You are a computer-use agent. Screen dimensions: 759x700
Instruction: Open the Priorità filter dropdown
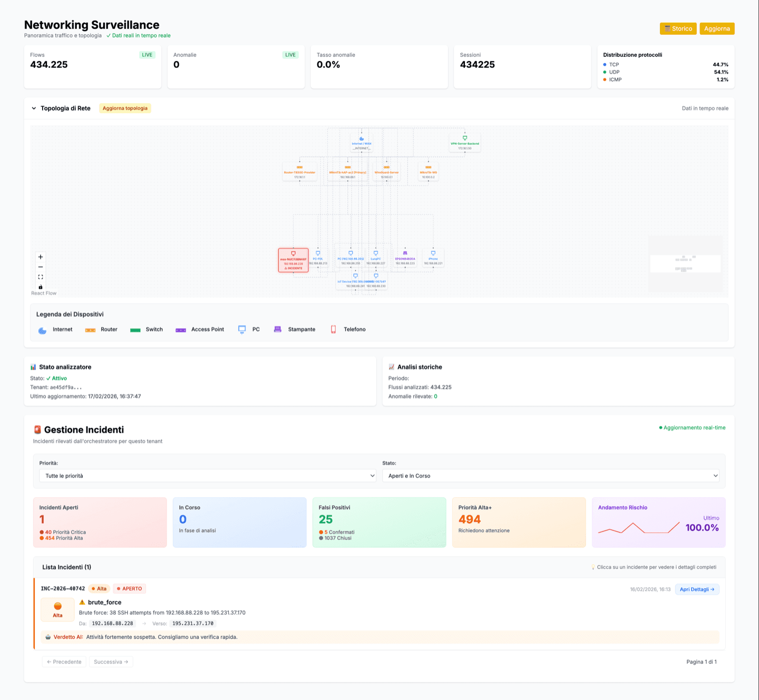[208, 476]
